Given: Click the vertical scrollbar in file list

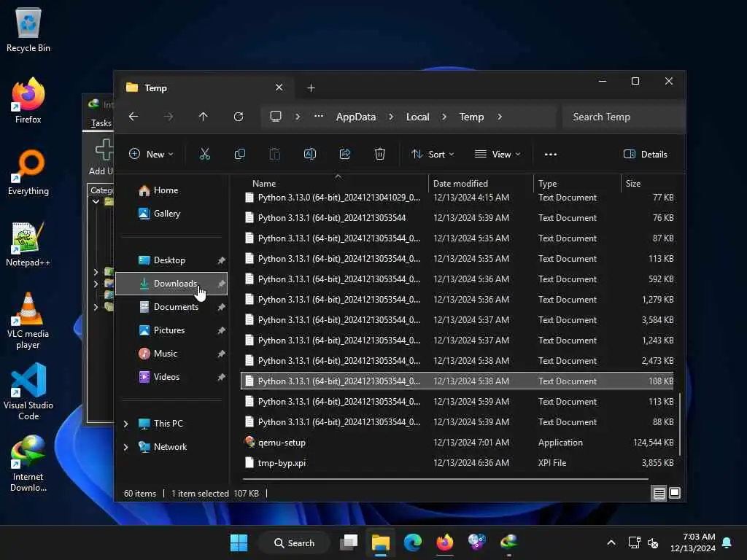Looking at the screenshot, I should tap(679, 424).
